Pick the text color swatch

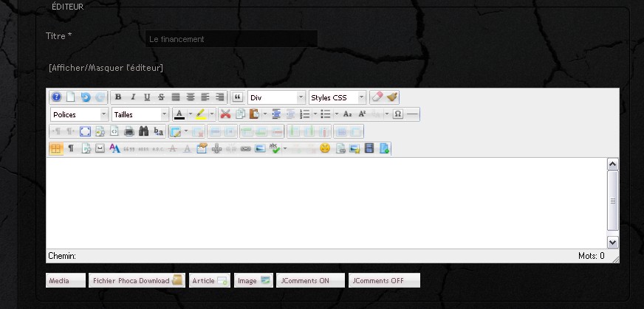(179, 114)
